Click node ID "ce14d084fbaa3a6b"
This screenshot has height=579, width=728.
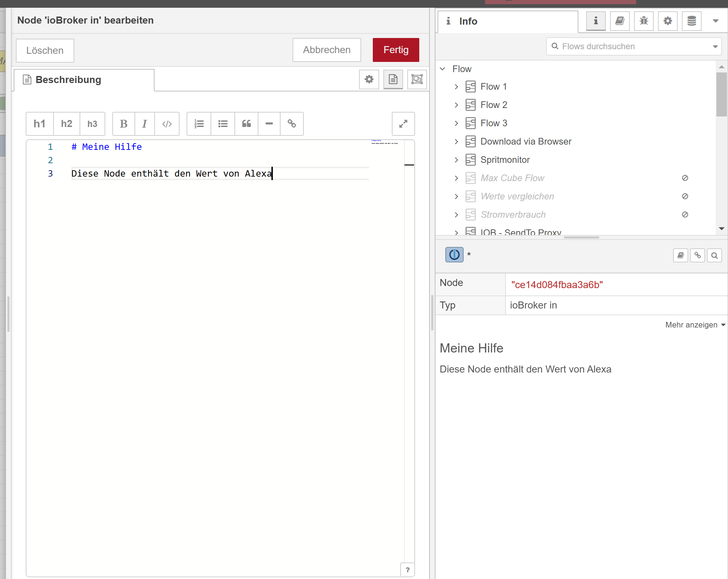pos(557,285)
